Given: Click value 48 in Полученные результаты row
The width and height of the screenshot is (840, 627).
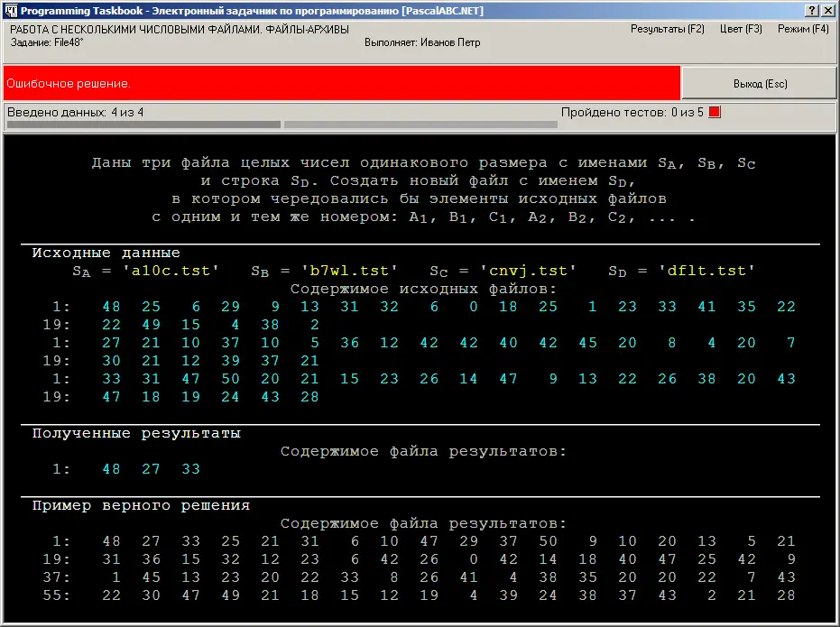Looking at the screenshot, I should pyautogui.click(x=112, y=469).
